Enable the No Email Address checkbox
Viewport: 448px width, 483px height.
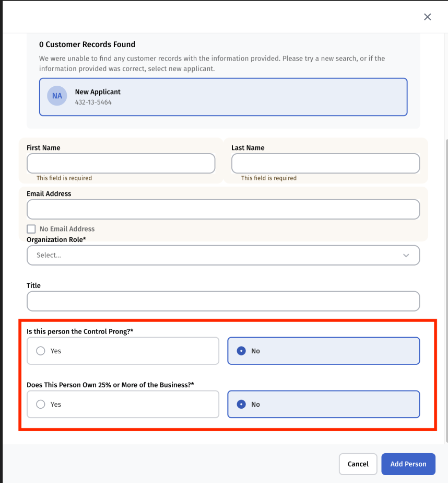31,229
